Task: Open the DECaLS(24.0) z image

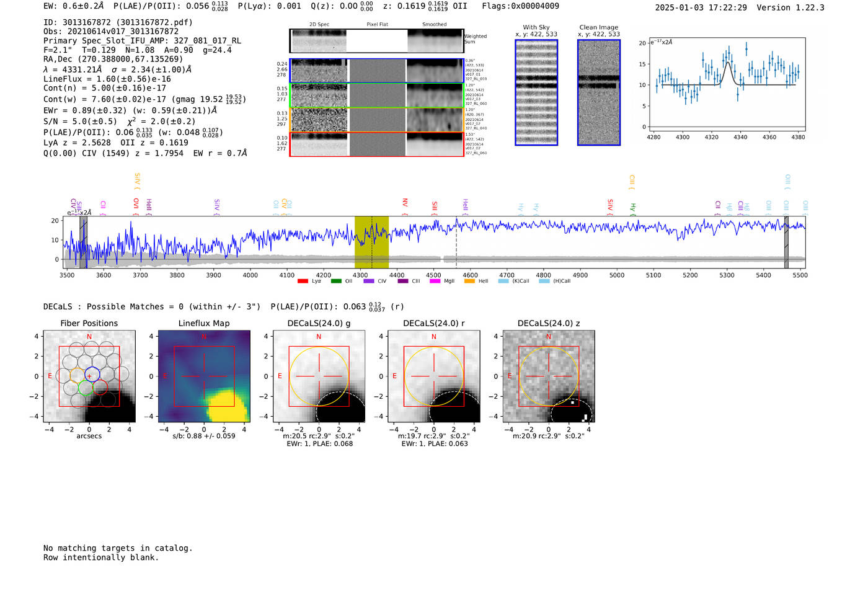Action: pos(549,376)
